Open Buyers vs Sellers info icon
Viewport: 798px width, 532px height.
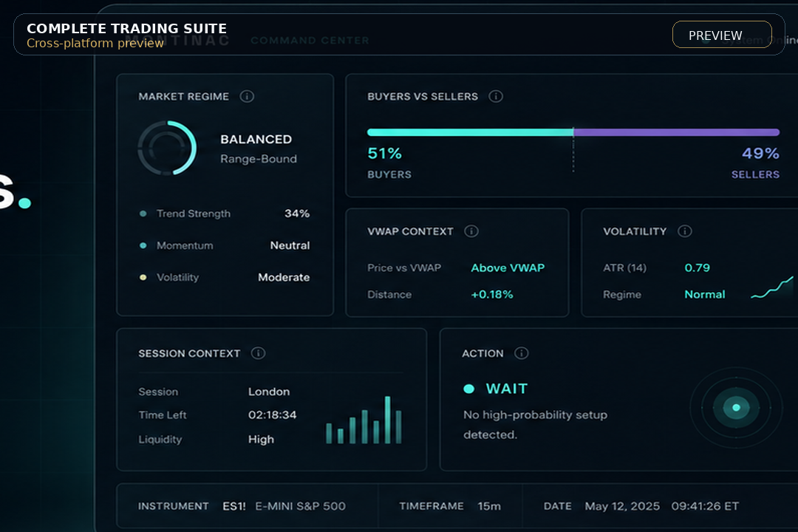point(496,96)
